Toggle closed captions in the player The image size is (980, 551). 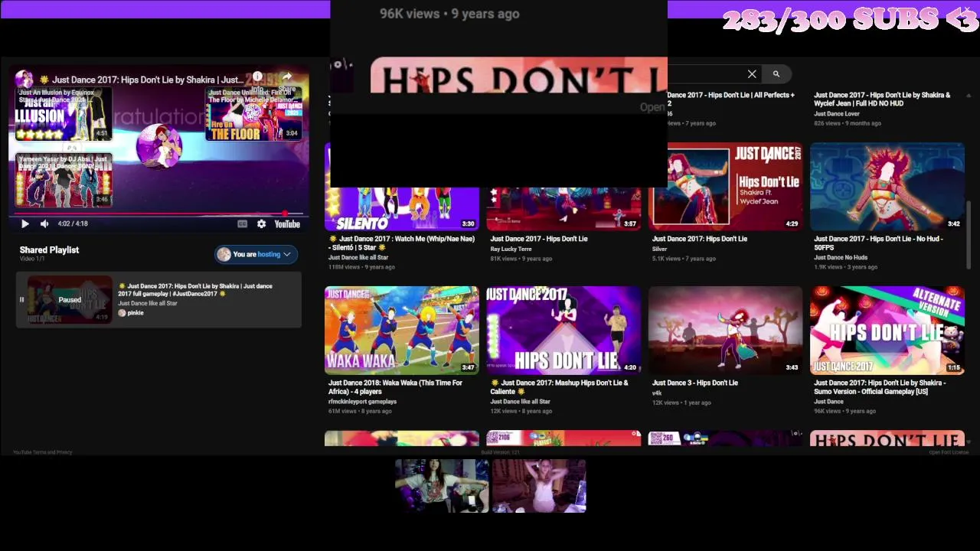point(242,224)
